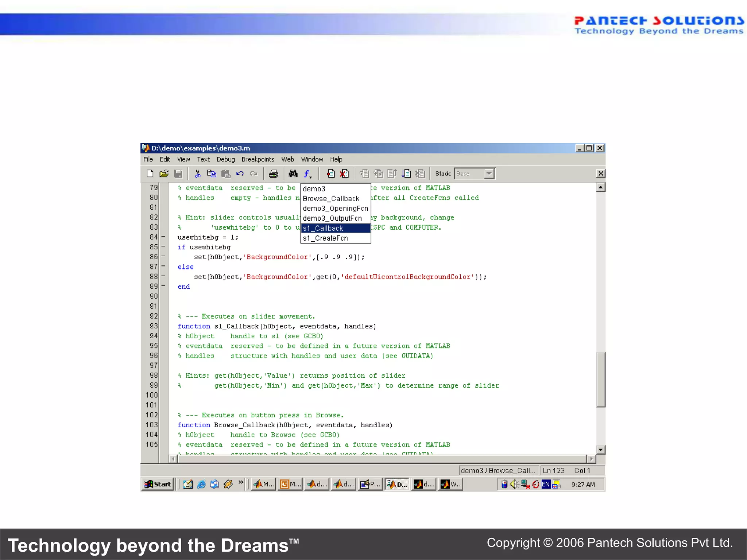This screenshot has height=560, width=747.
Task: Click the 9:27 AM system clock
Action: click(583, 485)
